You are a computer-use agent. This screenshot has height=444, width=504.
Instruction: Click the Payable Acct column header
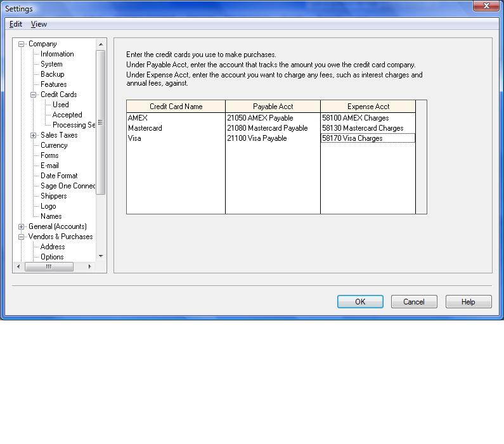pyautogui.click(x=273, y=107)
